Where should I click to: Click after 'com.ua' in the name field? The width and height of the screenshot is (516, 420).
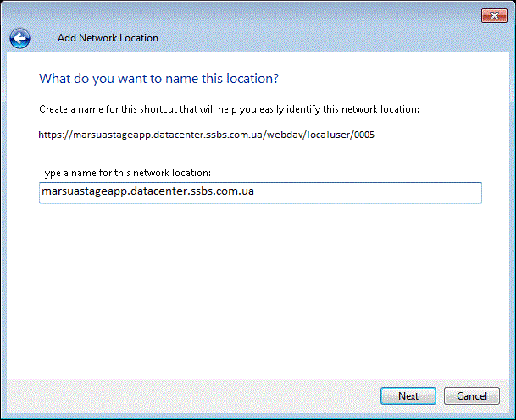tap(255, 191)
